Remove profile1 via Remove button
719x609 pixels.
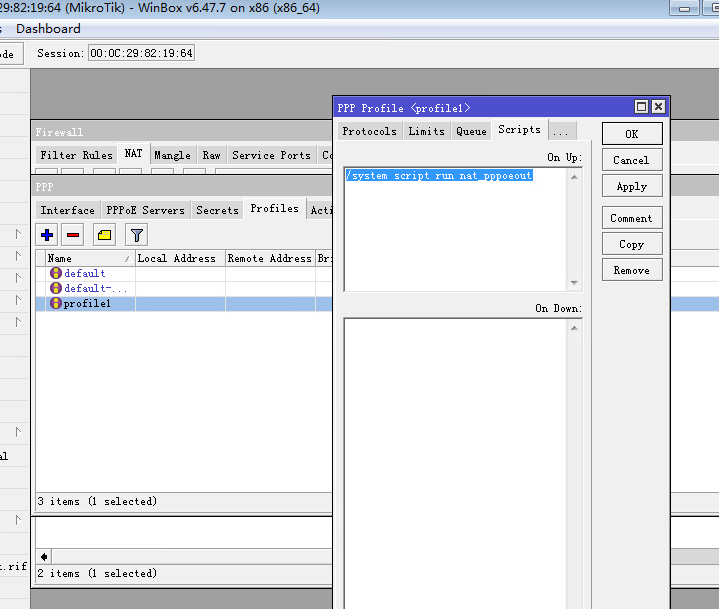click(x=632, y=270)
